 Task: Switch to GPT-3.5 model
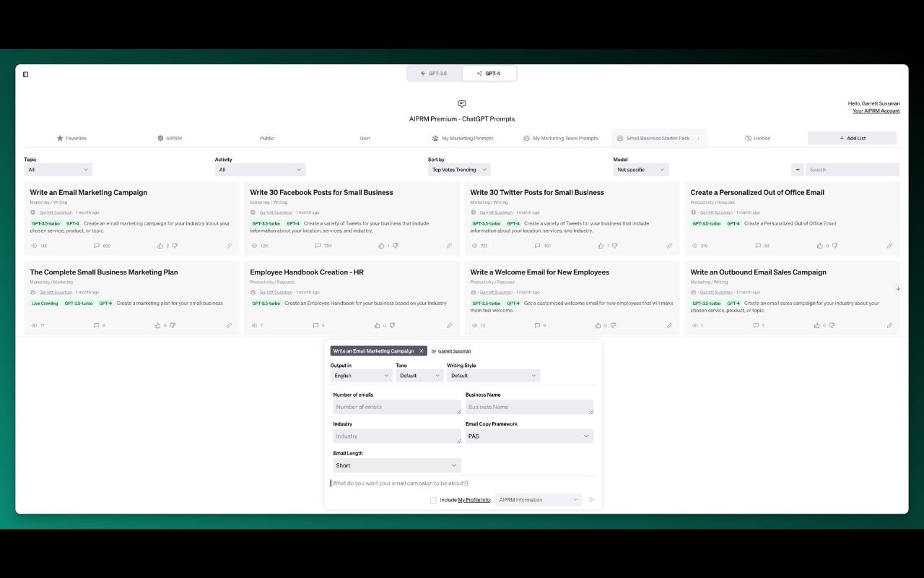[434, 74]
